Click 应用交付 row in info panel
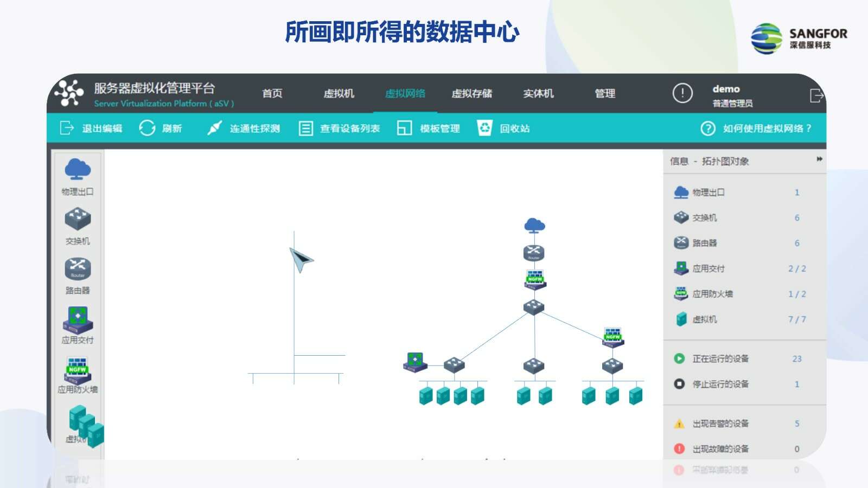The height and width of the screenshot is (488, 868). (744, 268)
